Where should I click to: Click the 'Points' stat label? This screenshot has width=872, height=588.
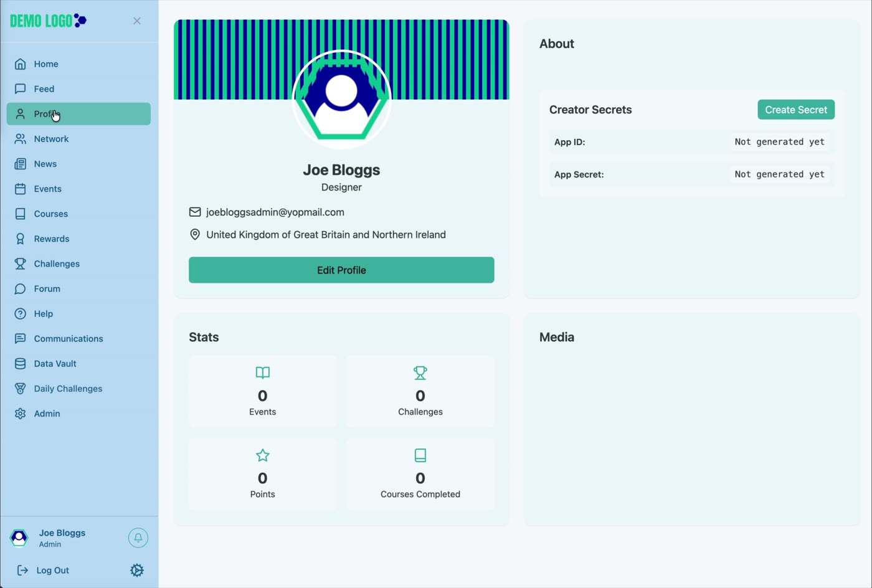263,494
